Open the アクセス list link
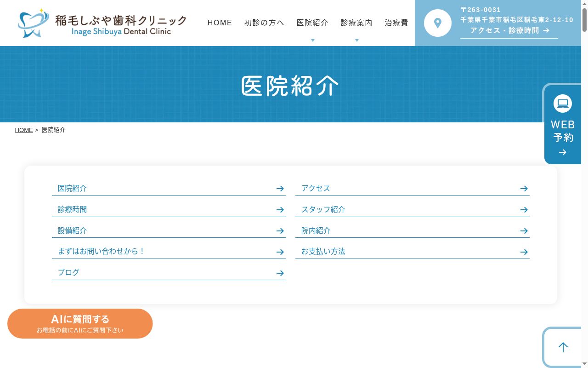The image size is (588, 368). click(413, 189)
